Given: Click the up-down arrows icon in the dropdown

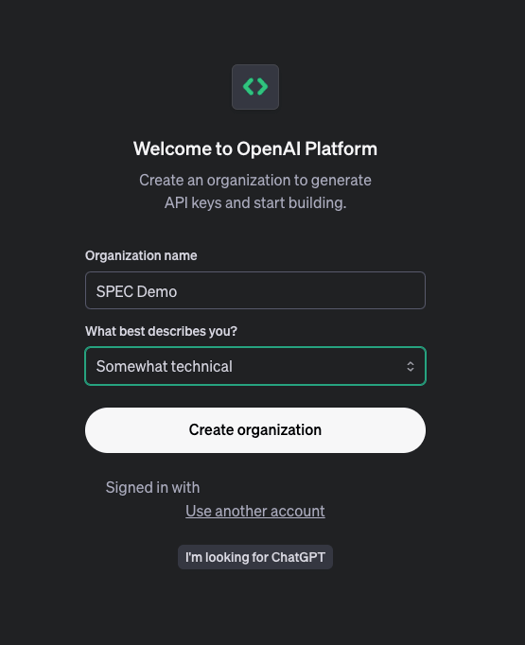Looking at the screenshot, I should [x=410, y=367].
